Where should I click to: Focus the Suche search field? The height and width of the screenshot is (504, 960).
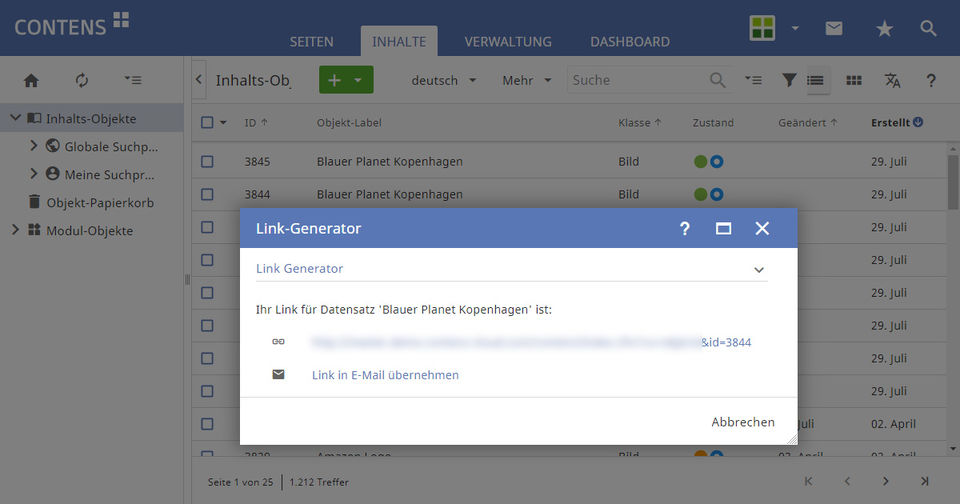coord(638,80)
